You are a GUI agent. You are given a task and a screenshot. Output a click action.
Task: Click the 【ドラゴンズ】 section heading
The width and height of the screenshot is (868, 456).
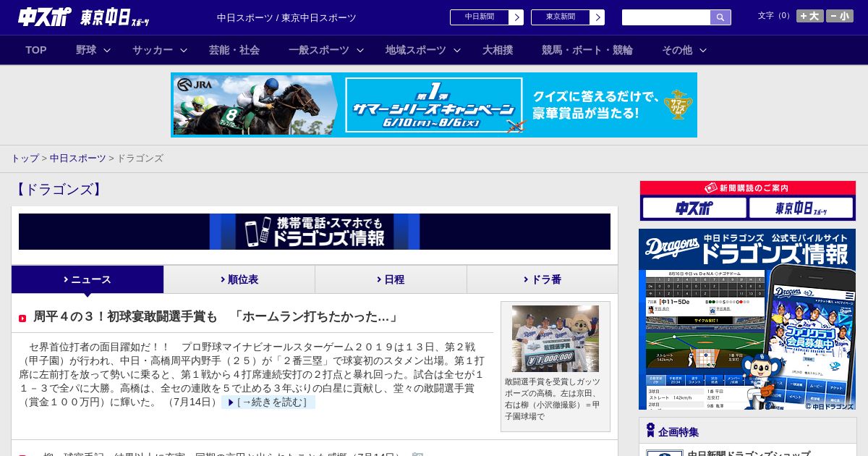pos(58,190)
